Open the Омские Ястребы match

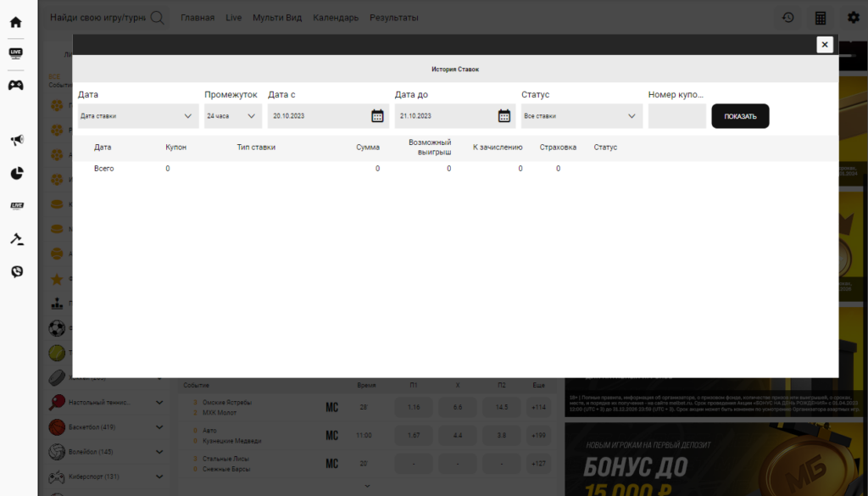point(227,403)
